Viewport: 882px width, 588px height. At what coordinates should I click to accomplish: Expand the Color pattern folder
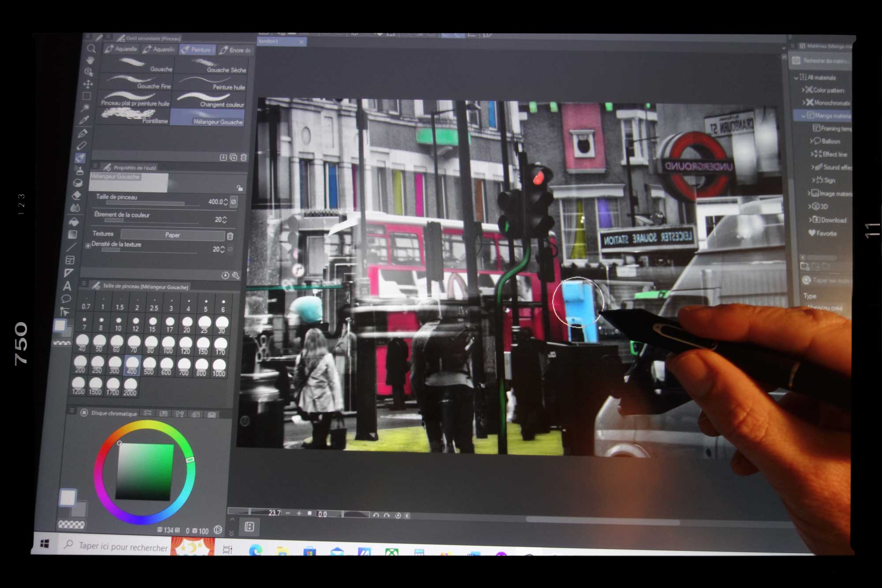(803, 90)
